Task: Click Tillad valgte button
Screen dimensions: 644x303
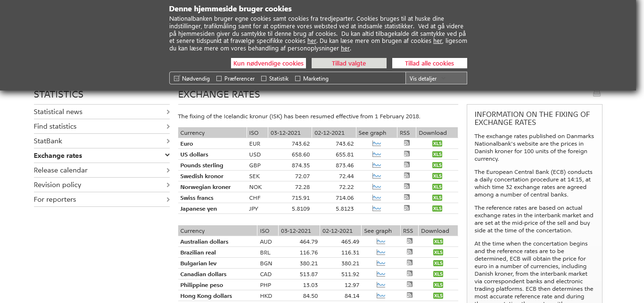Action: 348,63
